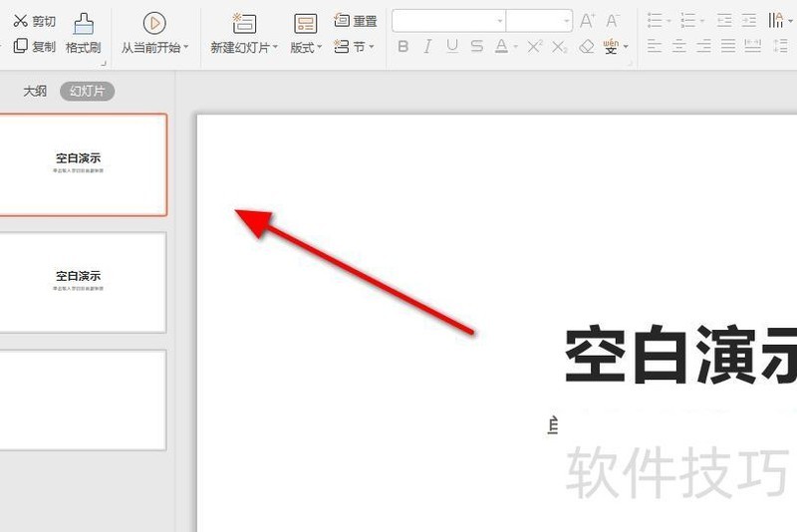Toggle bold formatting
The image size is (797, 532).
click(x=402, y=47)
